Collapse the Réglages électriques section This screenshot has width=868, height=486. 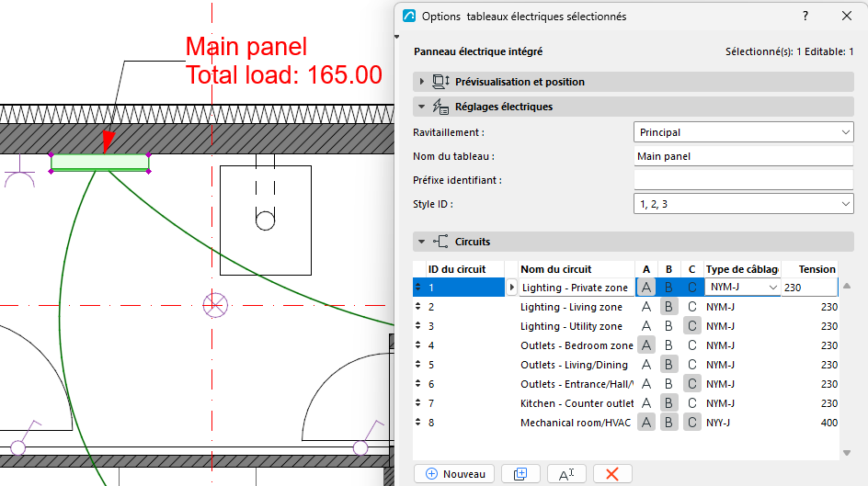coord(422,107)
